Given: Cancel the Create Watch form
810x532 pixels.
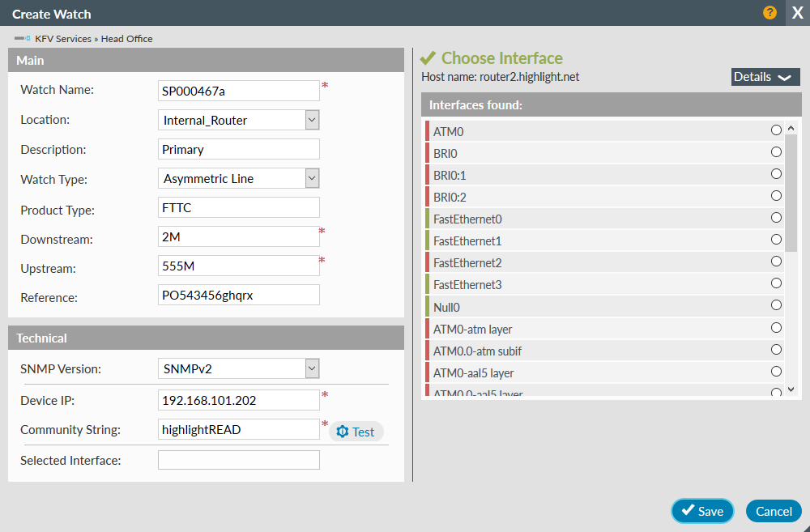Looking at the screenshot, I should 773,511.
